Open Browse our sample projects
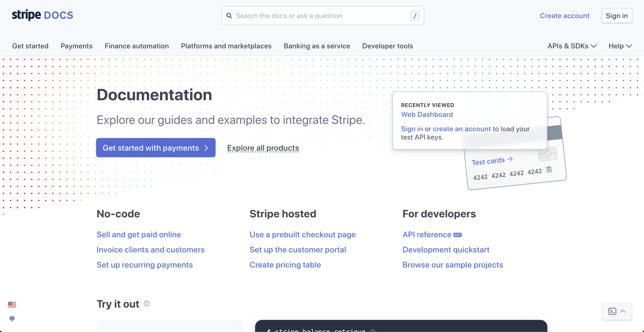644x332 pixels. coord(453,265)
